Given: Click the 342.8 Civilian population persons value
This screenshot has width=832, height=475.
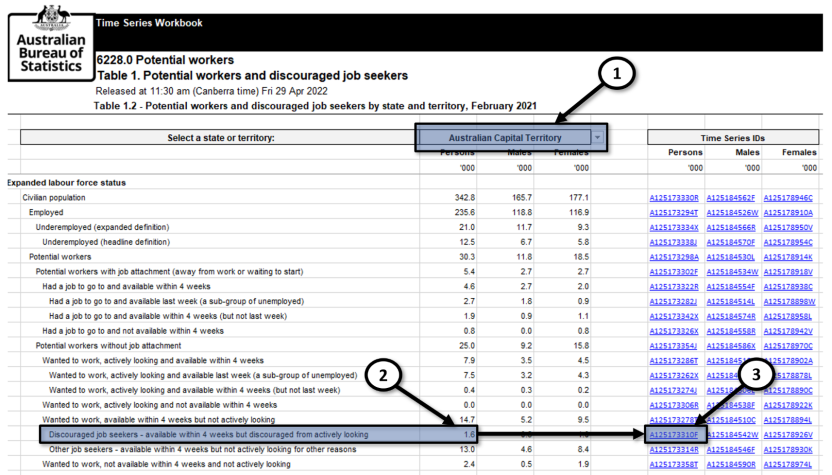Looking at the screenshot, I should 465,197.
